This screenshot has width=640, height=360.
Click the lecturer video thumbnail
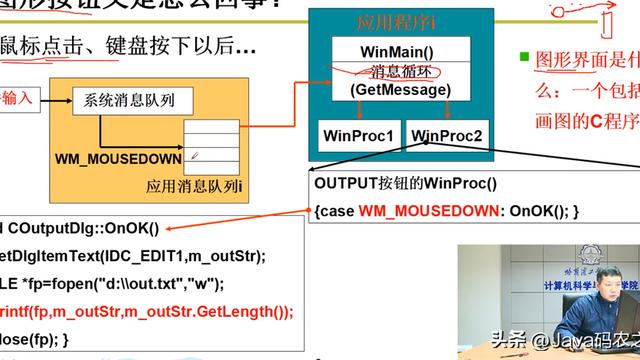tap(549, 302)
